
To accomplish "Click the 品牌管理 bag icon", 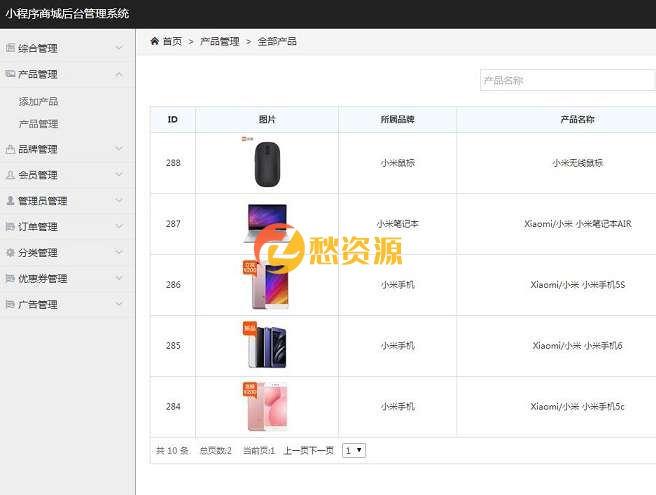I will [10, 149].
